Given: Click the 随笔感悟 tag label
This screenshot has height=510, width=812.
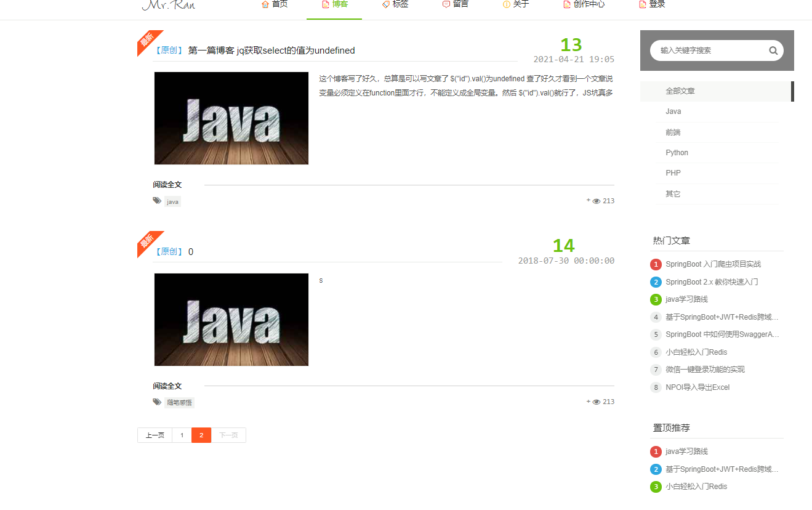Looking at the screenshot, I should [179, 402].
